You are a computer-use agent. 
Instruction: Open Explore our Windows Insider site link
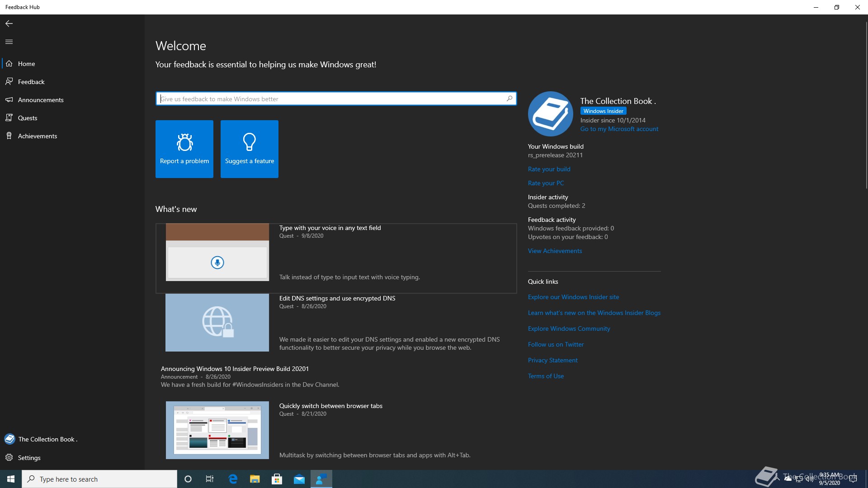(x=573, y=297)
